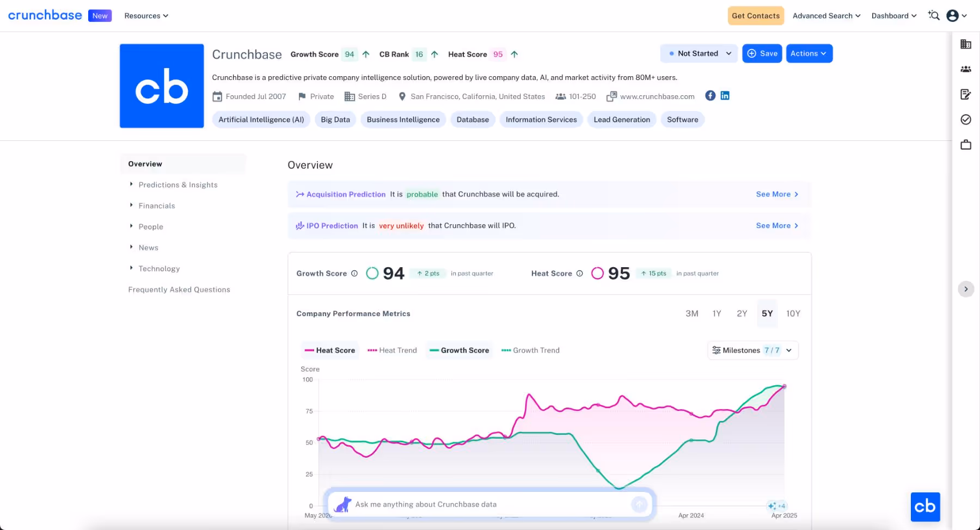Open the AI search sparkle icon
The image size is (980, 530).
pyautogui.click(x=934, y=15)
